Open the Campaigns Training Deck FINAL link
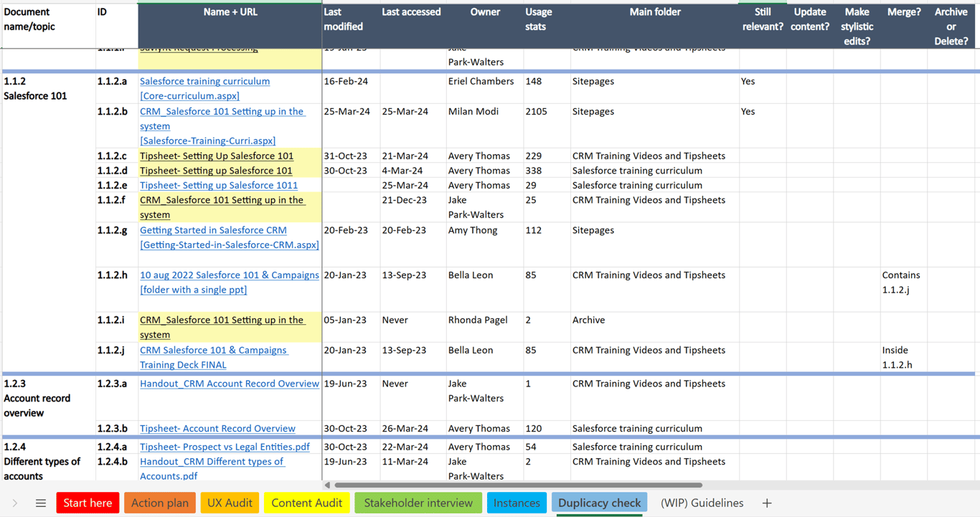The height and width of the screenshot is (517, 980). click(213, 357)
